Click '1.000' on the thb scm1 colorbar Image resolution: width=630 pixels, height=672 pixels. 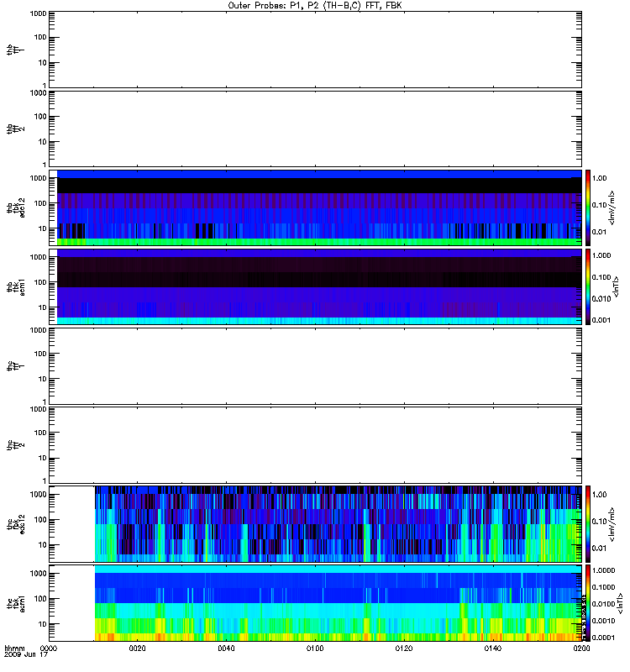pyautogui.click(x=601, y=255)
